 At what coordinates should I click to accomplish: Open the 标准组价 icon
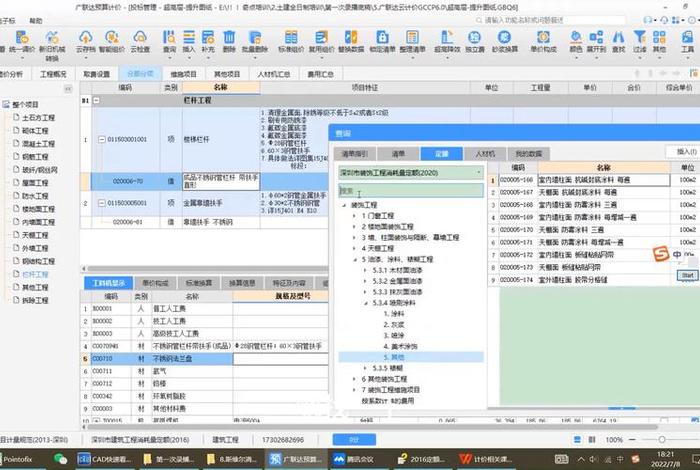point(291,42)
